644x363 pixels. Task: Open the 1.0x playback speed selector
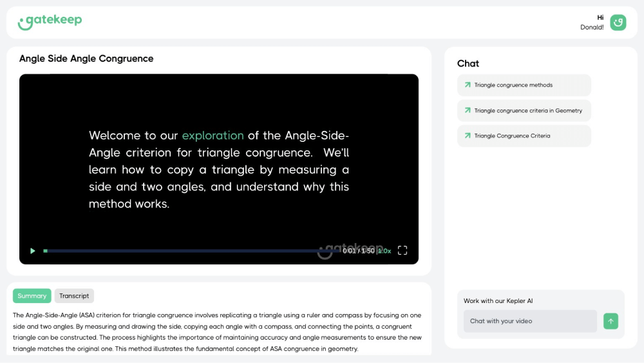point(384,251)
